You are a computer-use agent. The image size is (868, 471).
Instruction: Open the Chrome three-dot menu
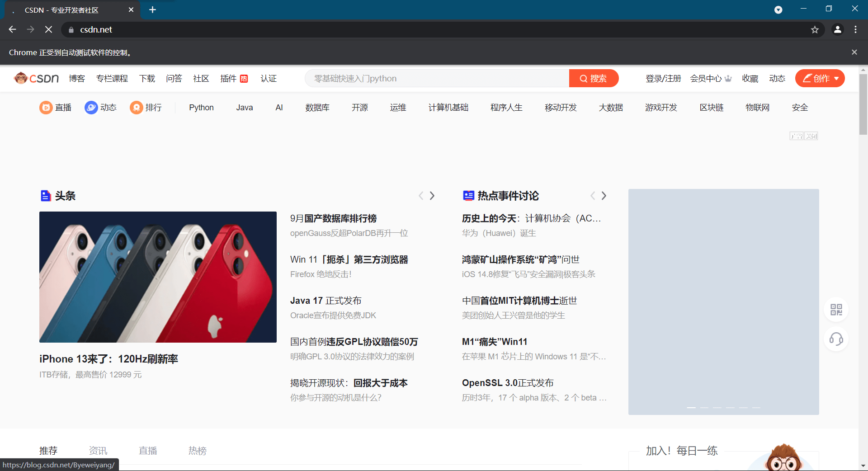click(x=855, y=29)
